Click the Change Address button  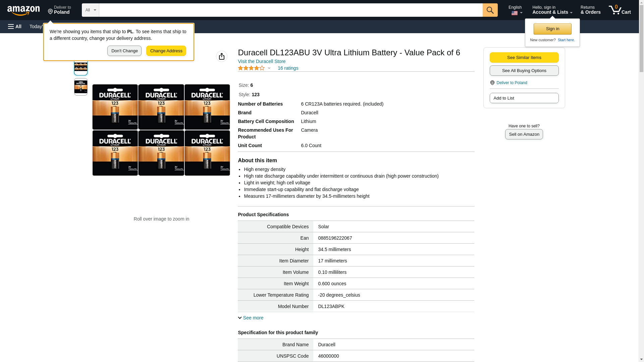166,51
